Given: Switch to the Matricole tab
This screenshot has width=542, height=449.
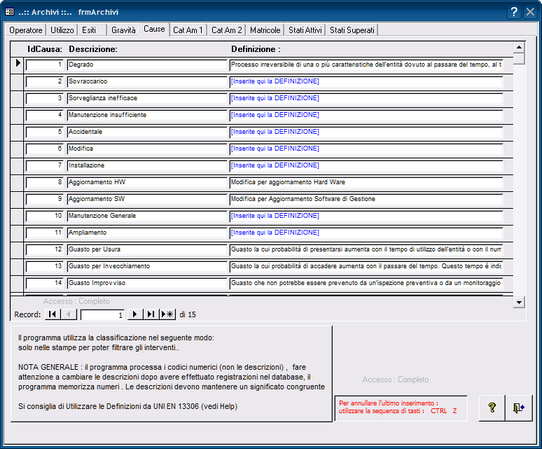Looking at the screenshot, I should (x=265, y=30).
